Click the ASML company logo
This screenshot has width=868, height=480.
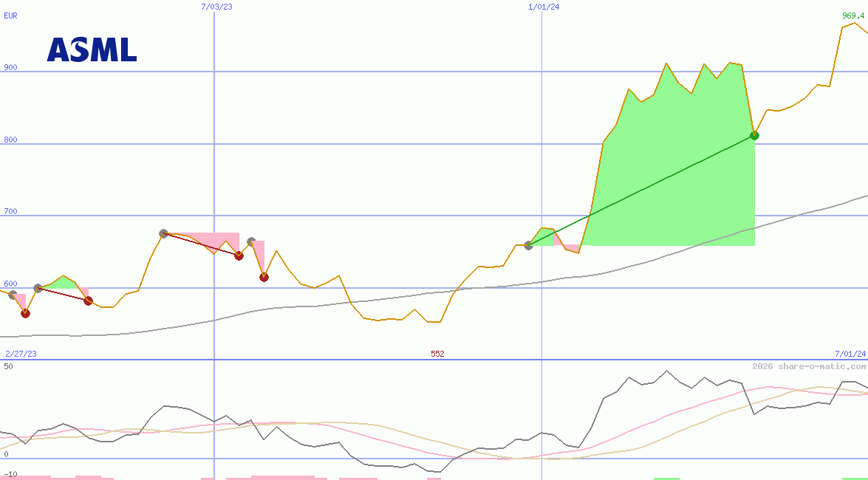(91, 50)
